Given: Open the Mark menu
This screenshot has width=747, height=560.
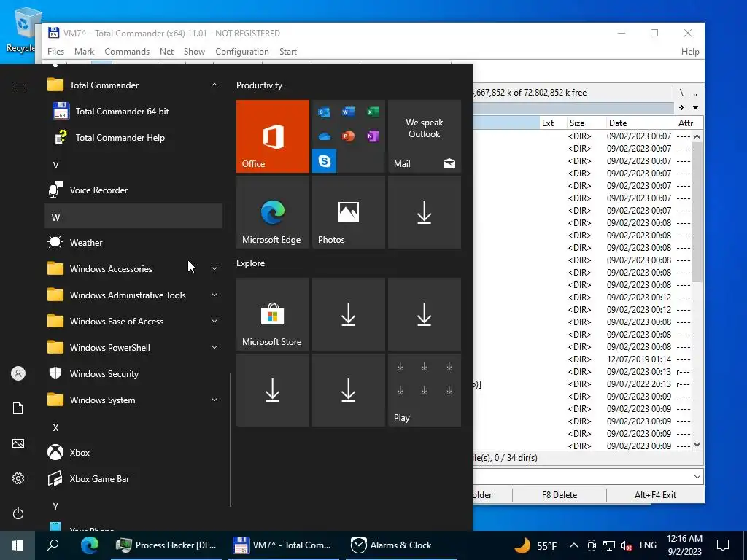Looking at the screenshot, I should coord(85,52).
